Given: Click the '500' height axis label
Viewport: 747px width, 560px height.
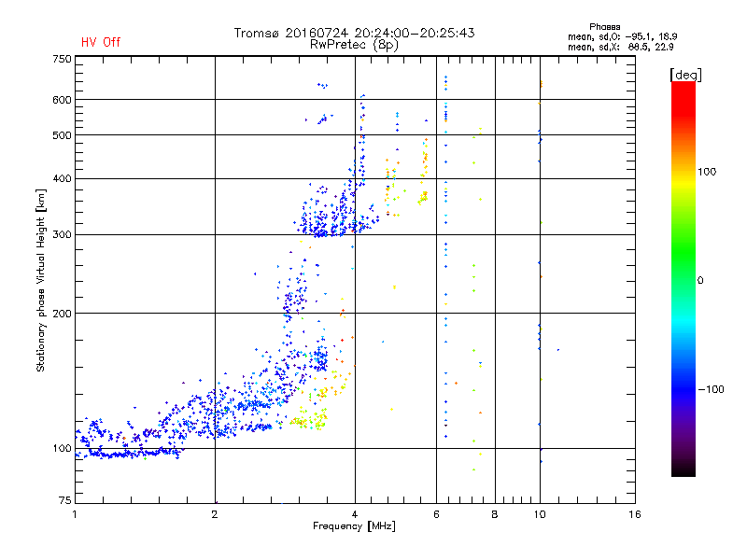Looking at the screenshot, I should point(62,135).
